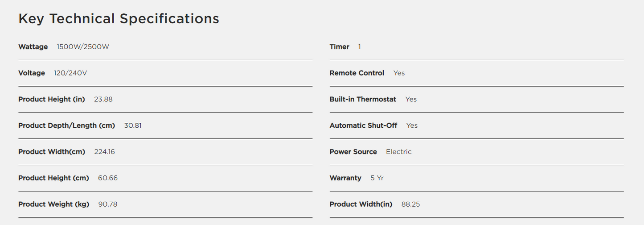
Task: Click the Timer label
Action: [339, 47]
